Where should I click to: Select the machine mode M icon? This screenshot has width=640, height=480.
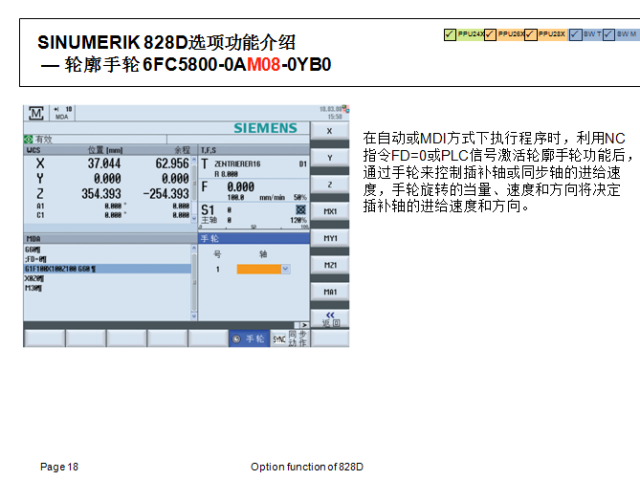point(36,113)
